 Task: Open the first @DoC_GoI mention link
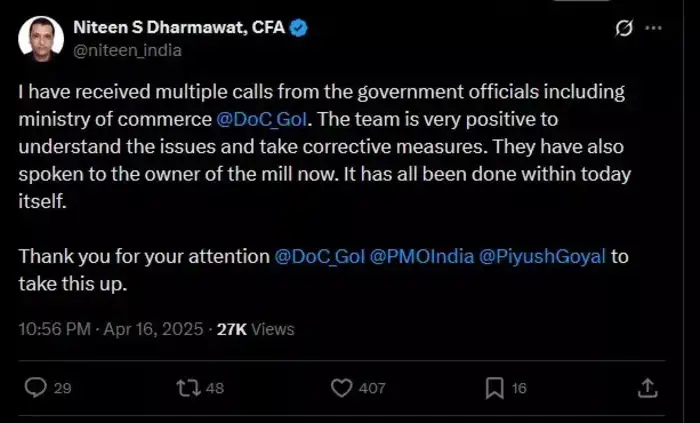click(262, 120)
